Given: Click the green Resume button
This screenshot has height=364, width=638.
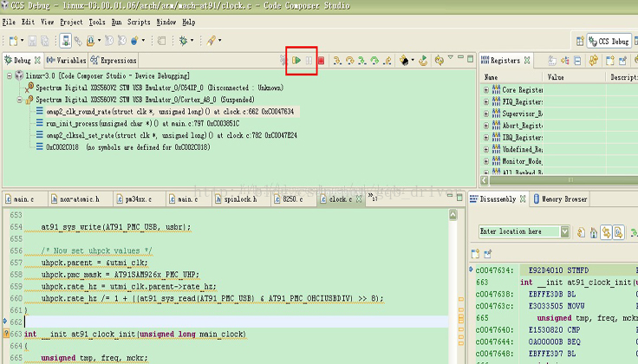Looking at the screenshot, I should (x=296, y=61).
